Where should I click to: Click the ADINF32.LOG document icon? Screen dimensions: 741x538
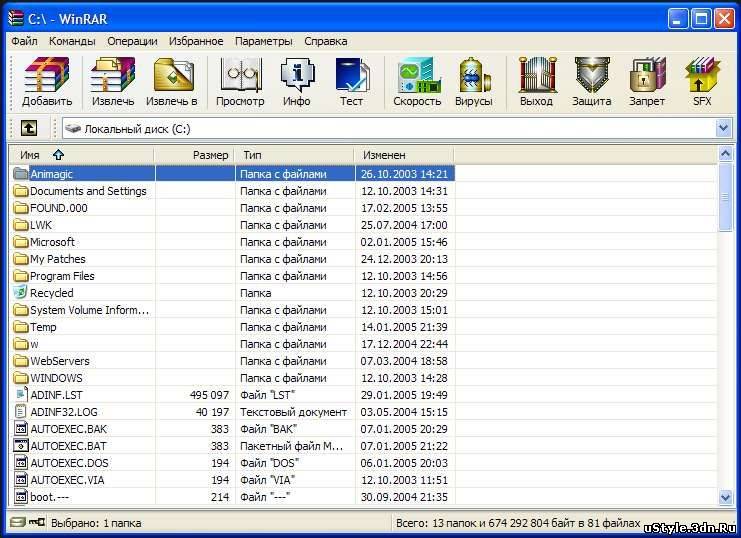[x=20, y=411]
